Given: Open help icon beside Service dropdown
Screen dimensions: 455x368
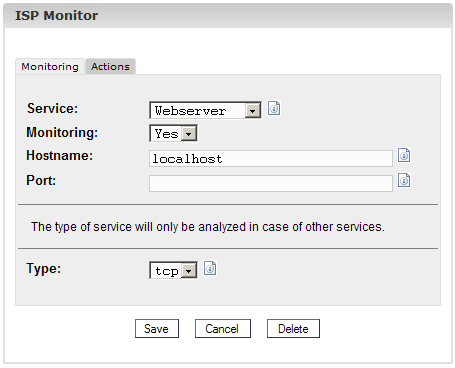Looking at the screenshot, I should [274, 108].
